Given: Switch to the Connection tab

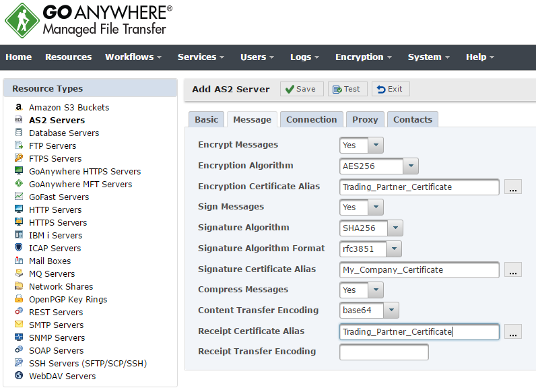Looking at the screenshot, I should coord(311,119).
